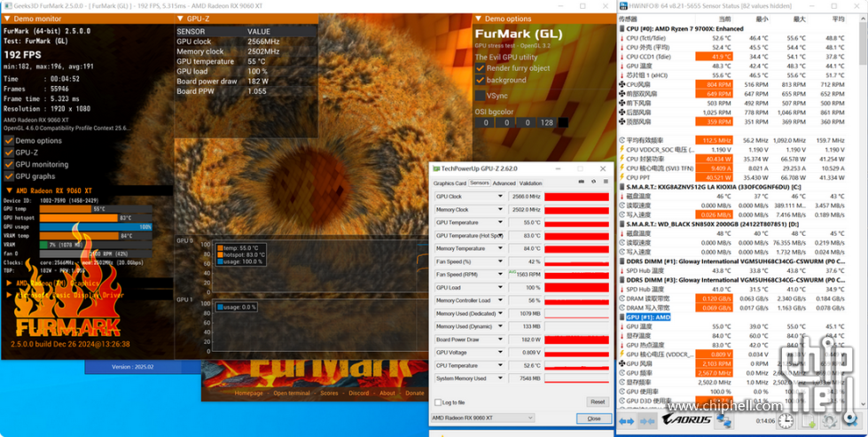Click clock icon beside 平均有效频率 row
The image size is (868, 437).
point(622,141)
